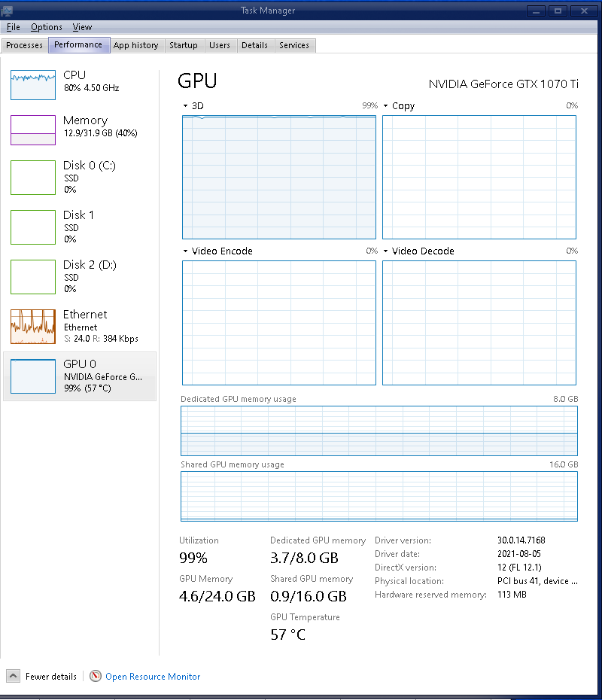
Task: Open the Disk 1 graph thumbnail
Action: pyautogui.click(x=33, y=227)
